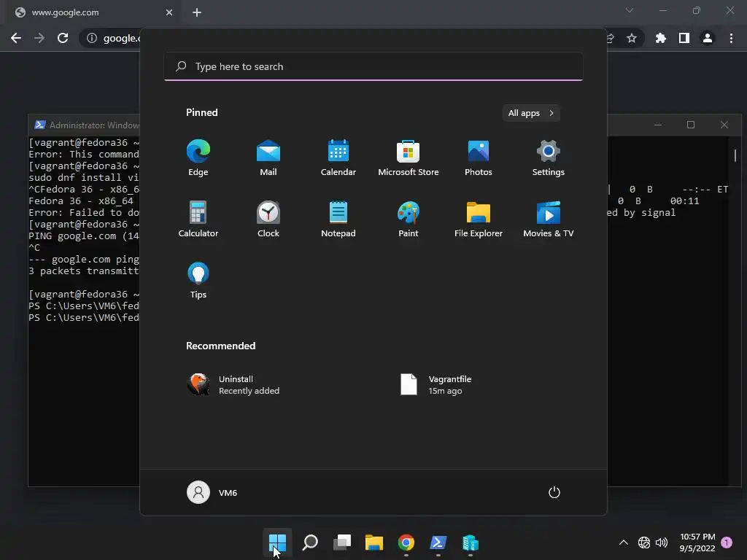Switch to PowerShell on the taskbar

click(438, 542)
